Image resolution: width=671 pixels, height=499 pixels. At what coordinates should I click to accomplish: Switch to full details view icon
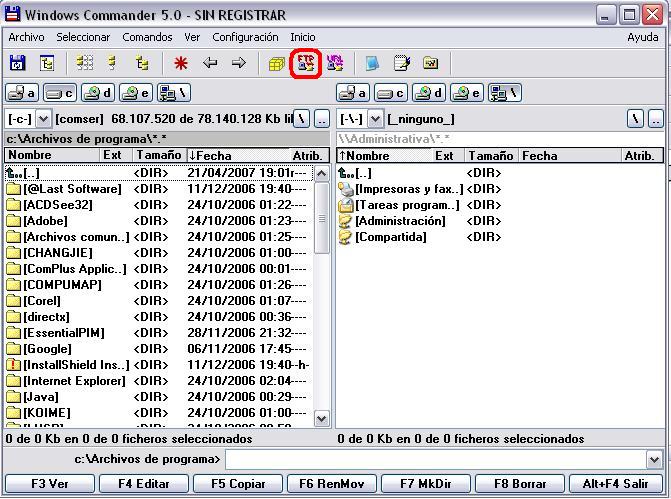coord(112,63)
